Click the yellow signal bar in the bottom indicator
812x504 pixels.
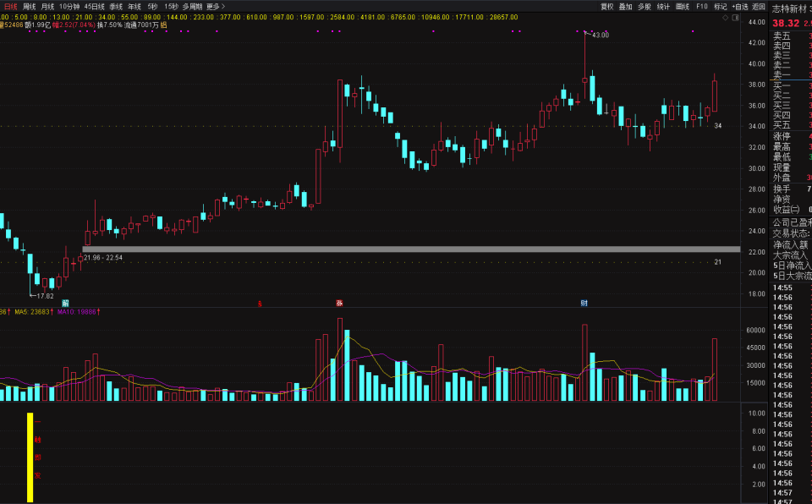tap(30, 457)
